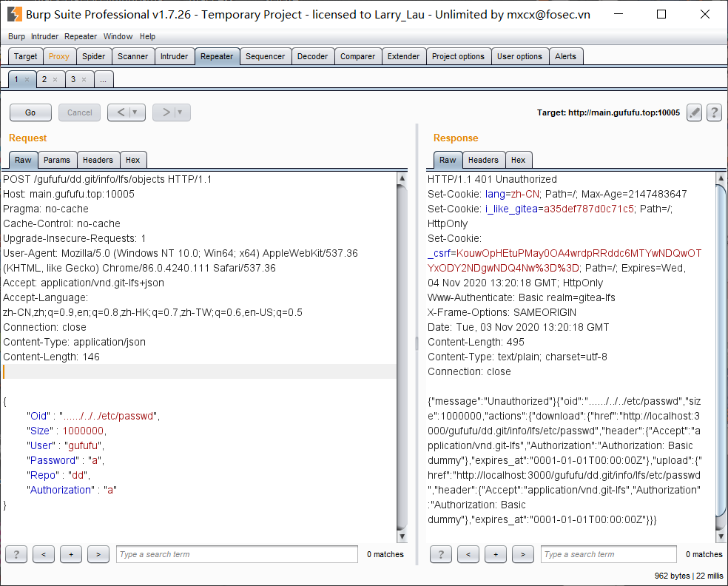Screen dimensions: 728x586
Task: Click the 401 Unauthorized status line
Action: [x=492, y=179]
